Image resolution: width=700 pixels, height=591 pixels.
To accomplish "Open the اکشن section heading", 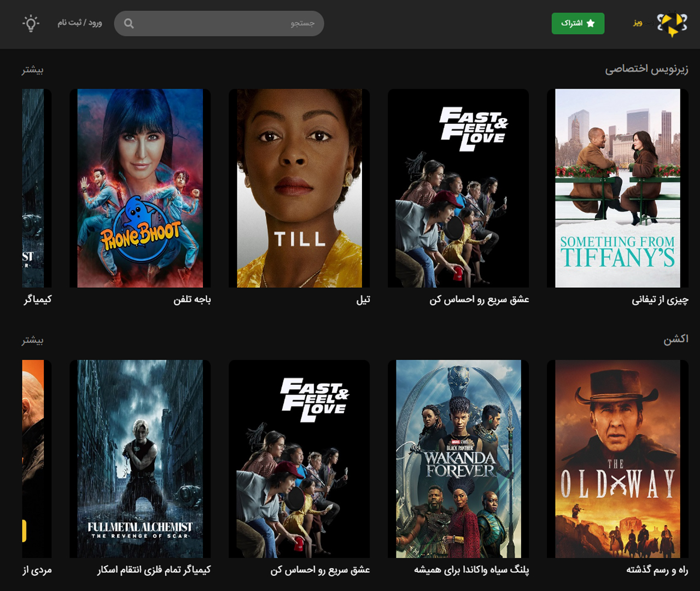I will coord(676,339).
